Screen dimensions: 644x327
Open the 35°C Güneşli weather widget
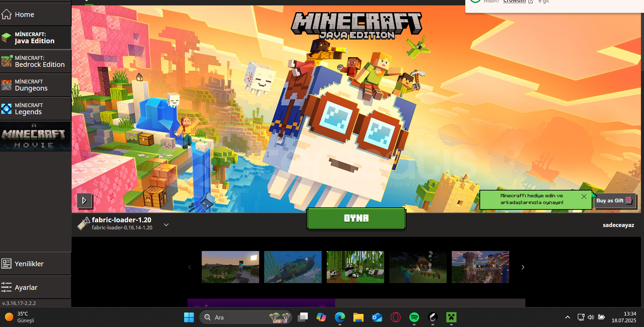point(20,317)
